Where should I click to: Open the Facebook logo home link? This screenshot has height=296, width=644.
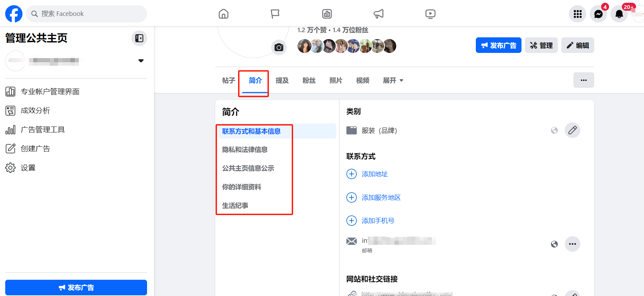pos(14,14)
